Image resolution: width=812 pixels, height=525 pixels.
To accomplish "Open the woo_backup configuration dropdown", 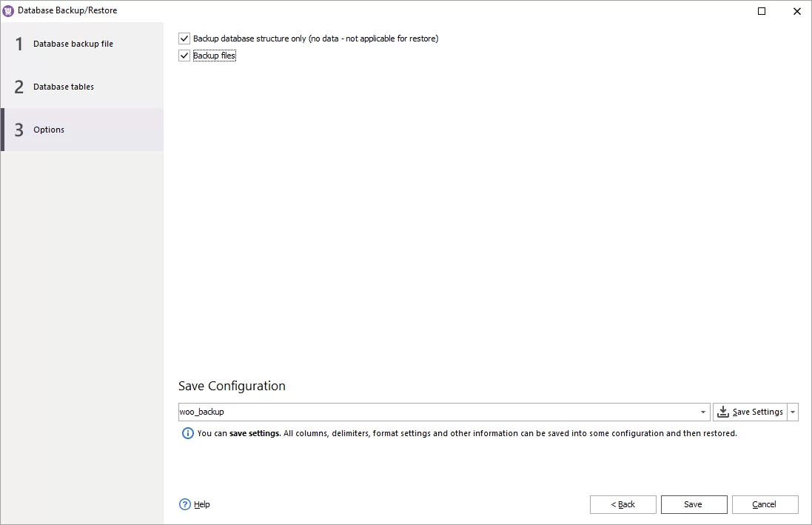I will pyautogui.click(x=701, y=412).
